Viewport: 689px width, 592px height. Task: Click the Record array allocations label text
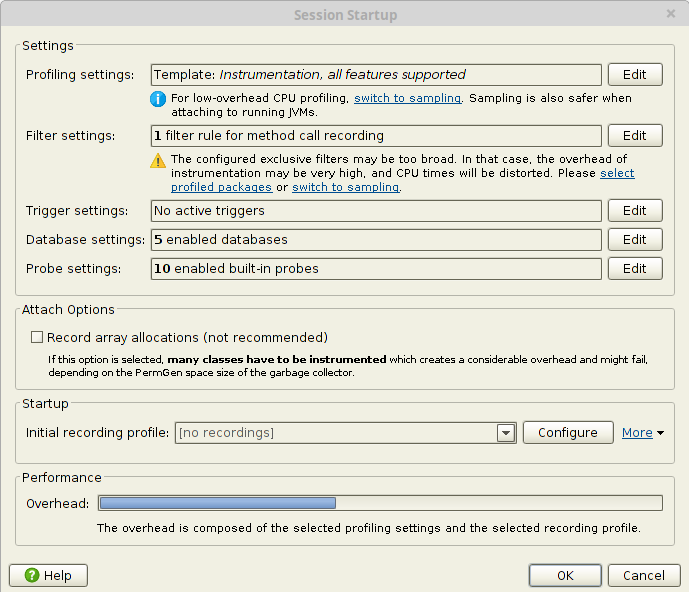click(x=188, y=338)
